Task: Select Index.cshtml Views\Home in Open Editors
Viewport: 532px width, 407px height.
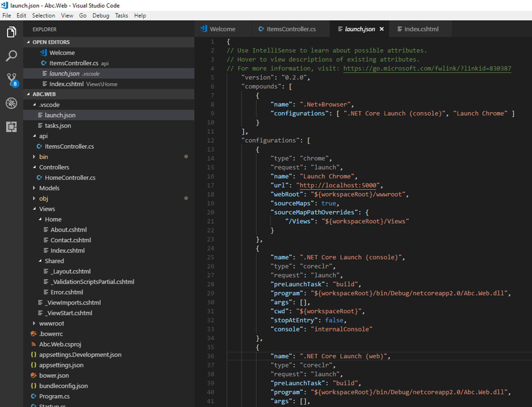Action: [109, 84]
